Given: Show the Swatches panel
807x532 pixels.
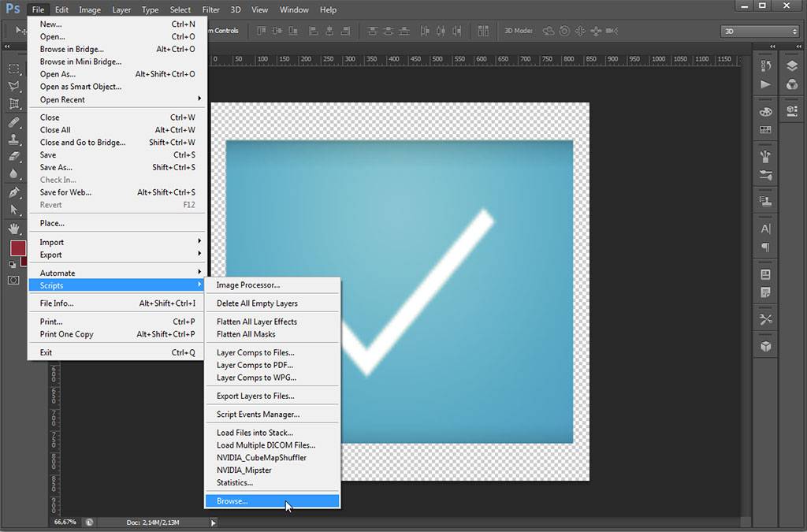Looking at the screenshot, I should [x=765, y=129].
